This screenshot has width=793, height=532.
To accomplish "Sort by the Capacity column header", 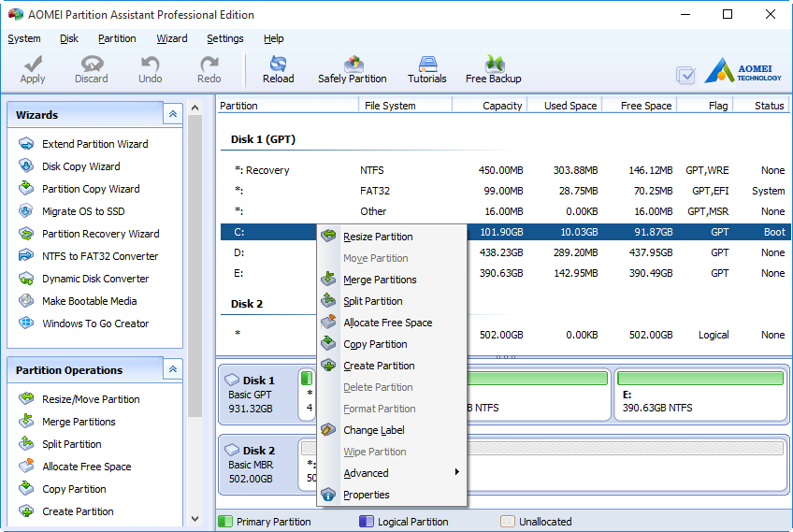I will click(490, 106).
